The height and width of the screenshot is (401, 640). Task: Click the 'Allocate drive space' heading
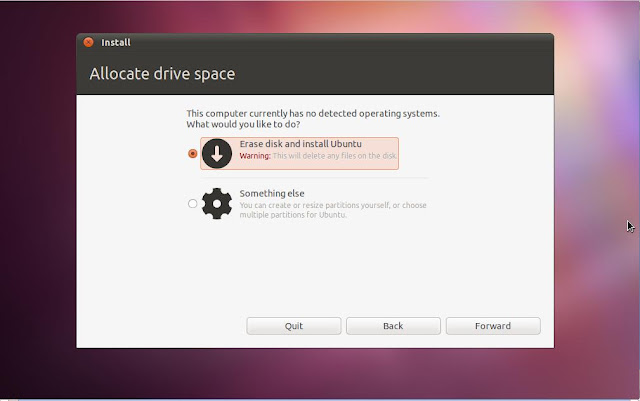tap(162, 74)
